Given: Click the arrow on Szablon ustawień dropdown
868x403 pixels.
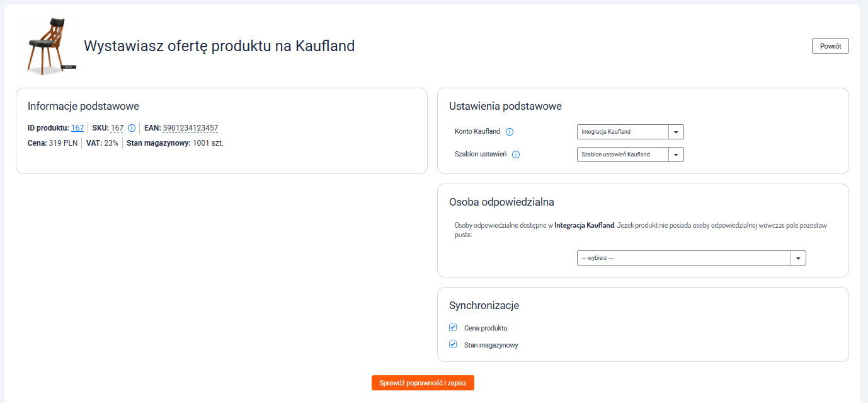Looking at the screenshot, I should click(676, 155).
